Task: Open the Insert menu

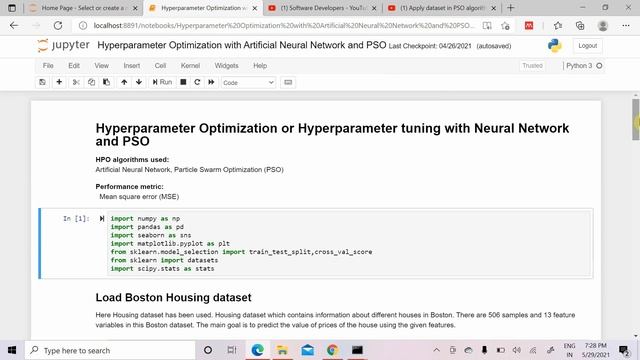Action: coord(132,66)
